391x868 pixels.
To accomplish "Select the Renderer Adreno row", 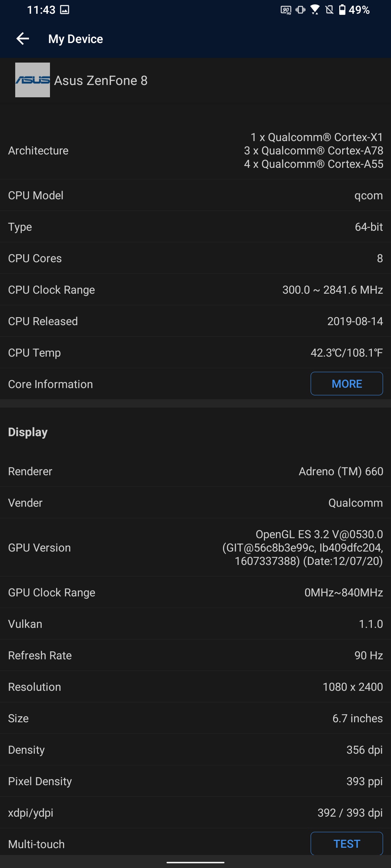I will pyautogui.click(x=195, y=471).
